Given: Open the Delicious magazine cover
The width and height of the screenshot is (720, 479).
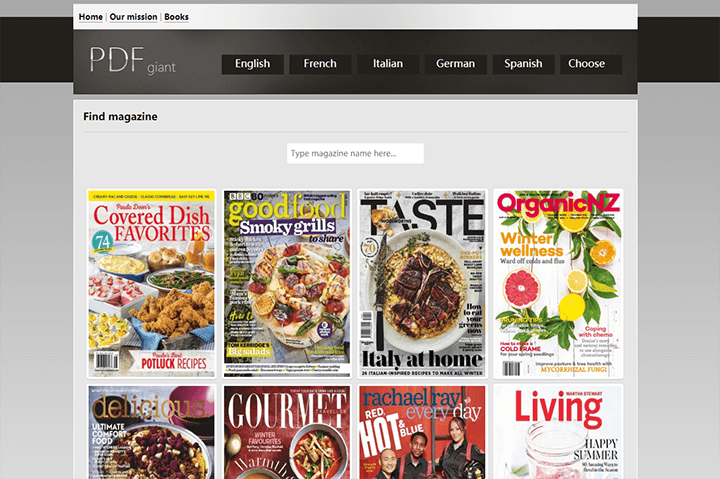Looking at the screenshot, I should point(151,433).
